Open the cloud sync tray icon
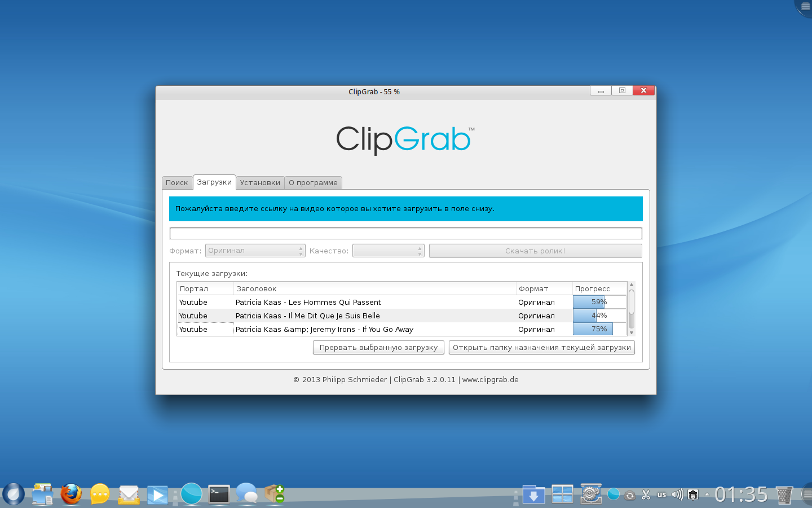This screenshot has height=508, width=812. pos(630,495)
